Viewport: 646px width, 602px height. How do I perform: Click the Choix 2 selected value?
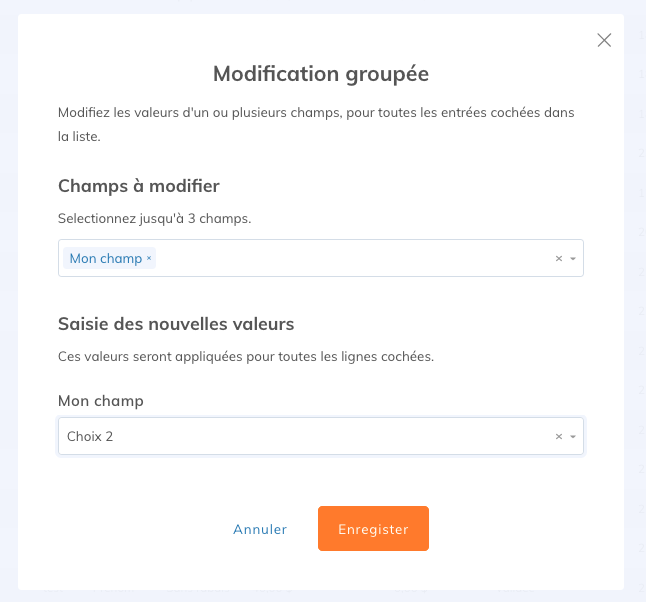point(91,437)
